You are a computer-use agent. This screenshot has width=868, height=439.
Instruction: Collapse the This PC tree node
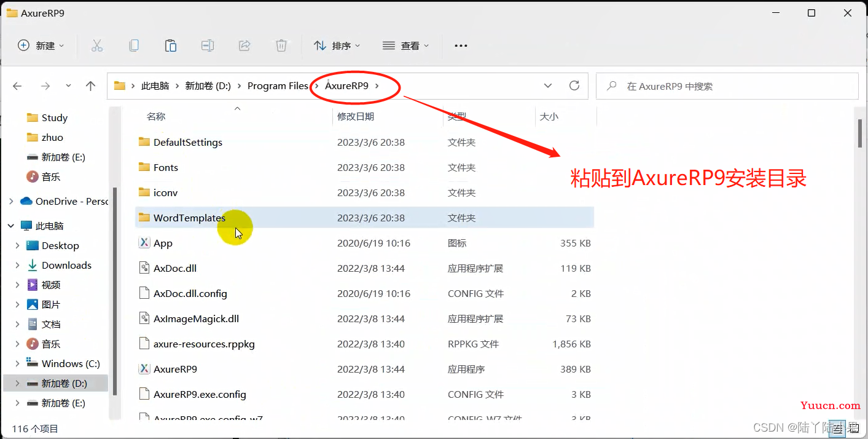click(x=11, y=226)
